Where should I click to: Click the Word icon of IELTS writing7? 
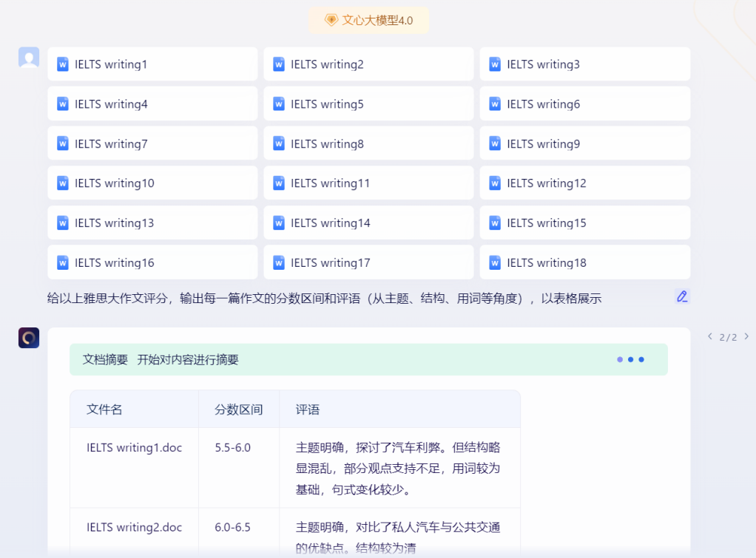tap(63, 143)
